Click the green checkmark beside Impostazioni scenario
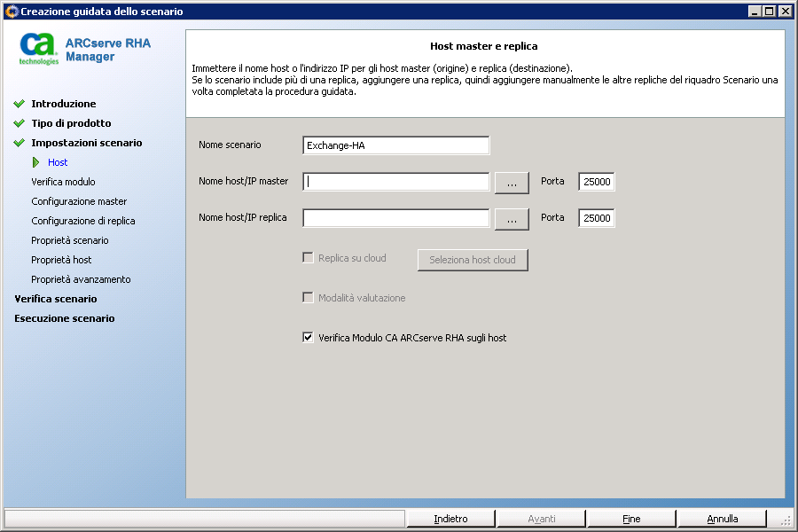Image resolution: width=798 pixels, height=532 pixels. [x=20, y=143]
